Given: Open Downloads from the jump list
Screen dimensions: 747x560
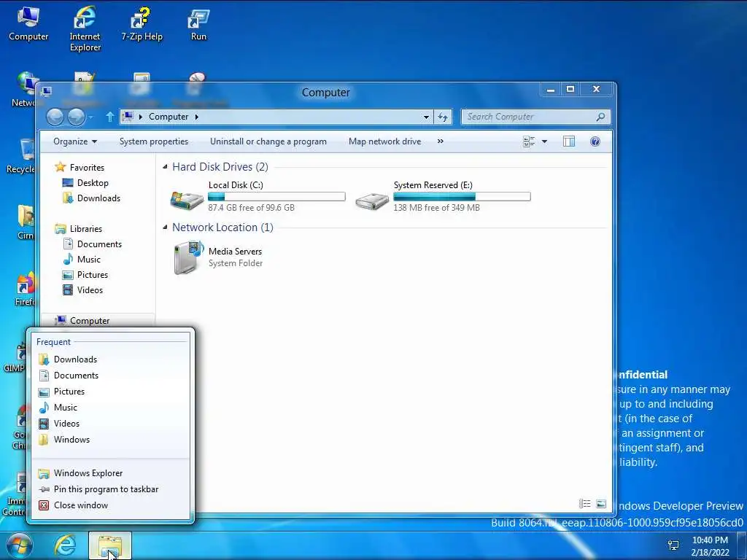Looking at the screenshot, I should (110, 359).
